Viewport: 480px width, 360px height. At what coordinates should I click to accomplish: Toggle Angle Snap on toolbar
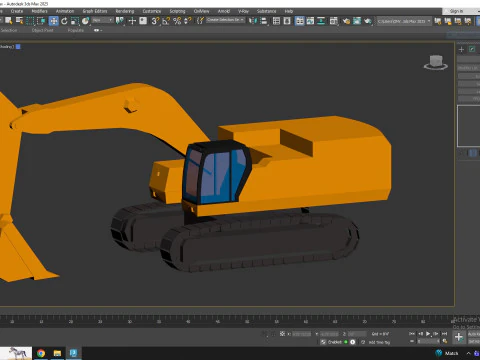(166, 21)
